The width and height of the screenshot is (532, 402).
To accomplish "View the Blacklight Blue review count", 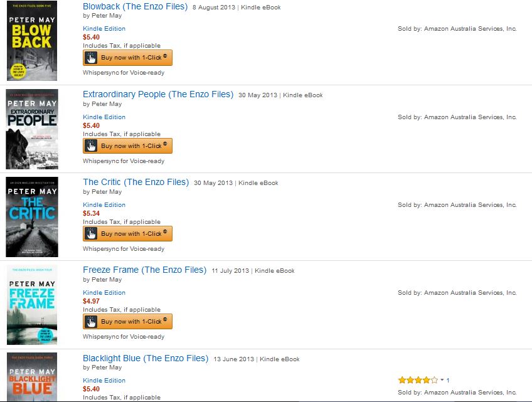I will [448, 380].
